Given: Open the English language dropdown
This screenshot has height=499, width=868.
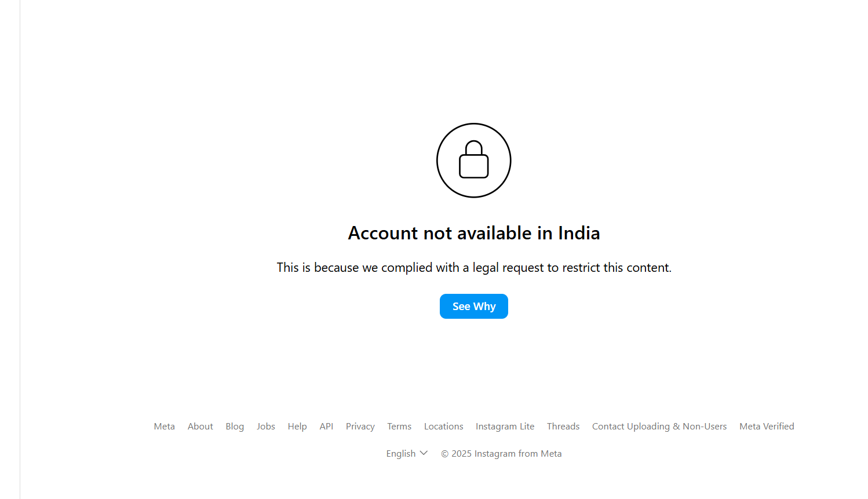Looking at the screenshot, I should [x=407, y=453].
